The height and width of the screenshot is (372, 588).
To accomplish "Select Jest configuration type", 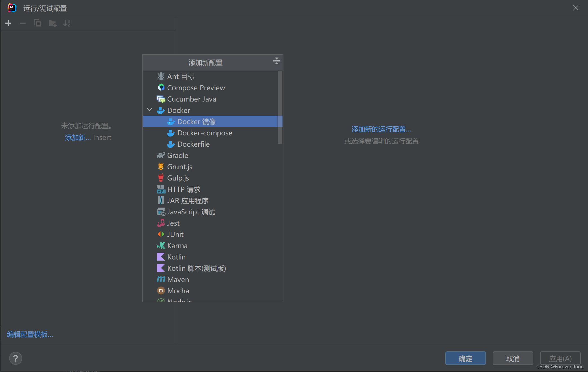I will click(210, 223).
